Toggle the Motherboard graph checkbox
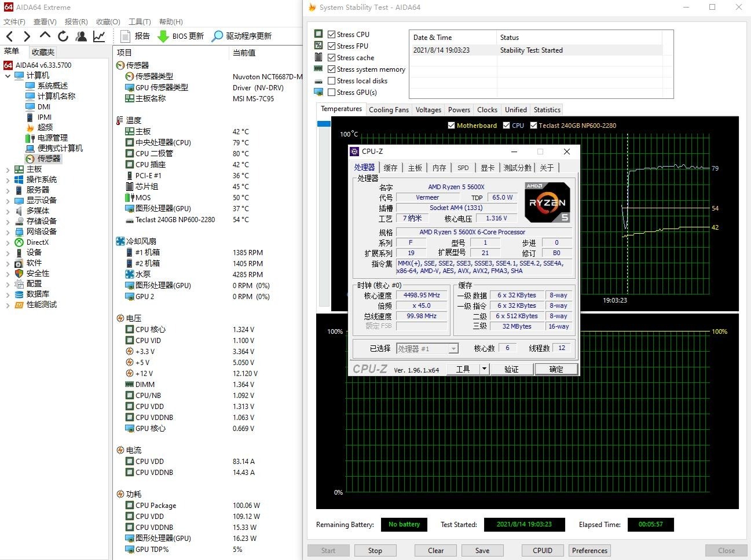Viewport: 751px width, 560px height. [452, 126]
